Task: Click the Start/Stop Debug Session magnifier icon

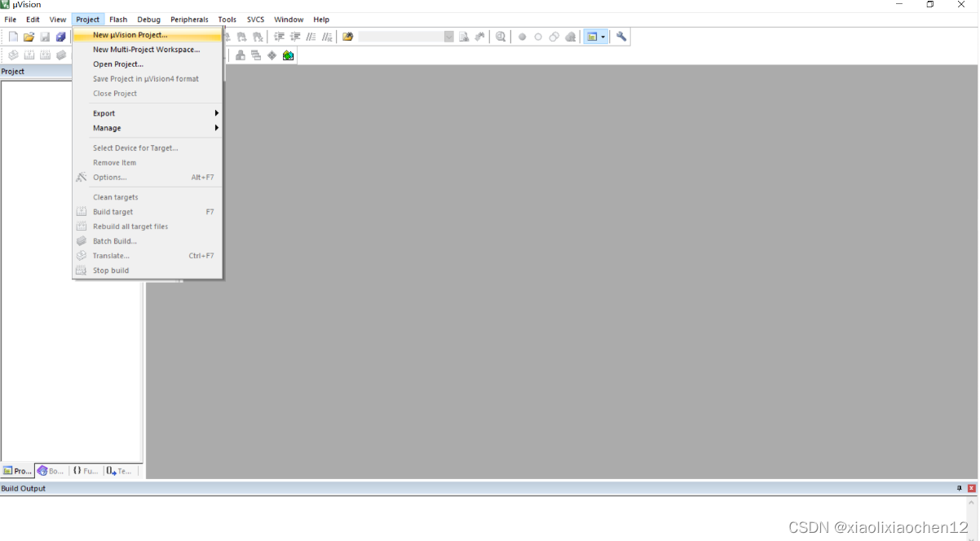Action: click(501, 37)
